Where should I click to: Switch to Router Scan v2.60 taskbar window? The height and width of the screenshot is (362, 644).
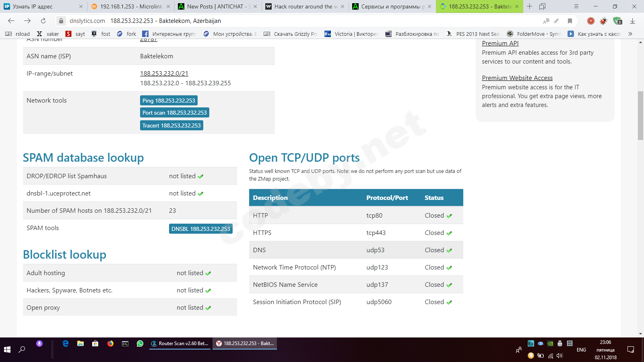(180, 343)
